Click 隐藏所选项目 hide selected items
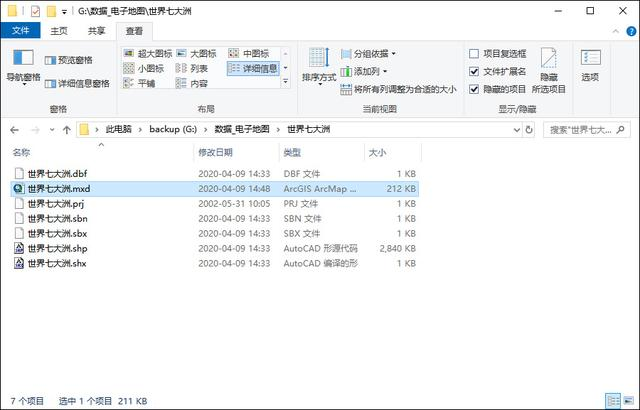640x410 pixels. 549,71
